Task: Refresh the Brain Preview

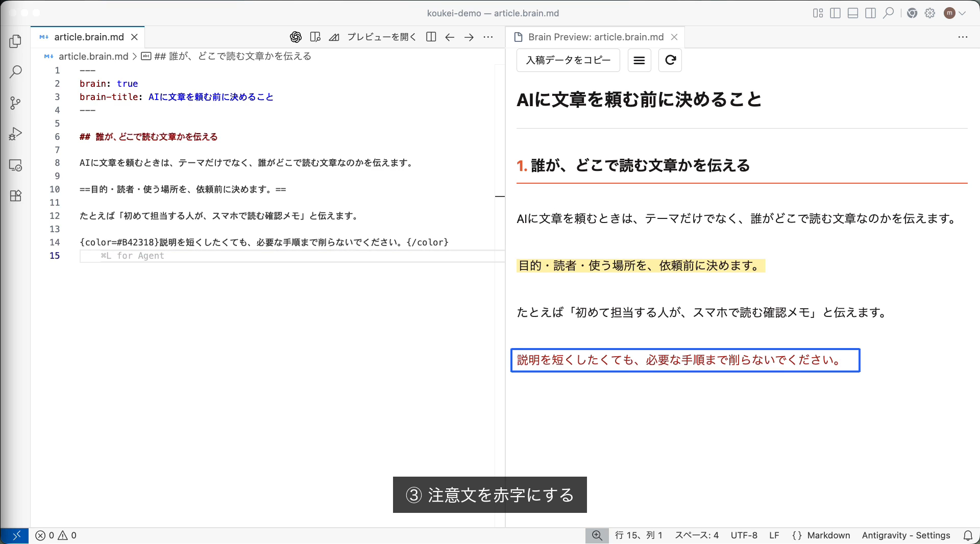Action: coord(670,60)
